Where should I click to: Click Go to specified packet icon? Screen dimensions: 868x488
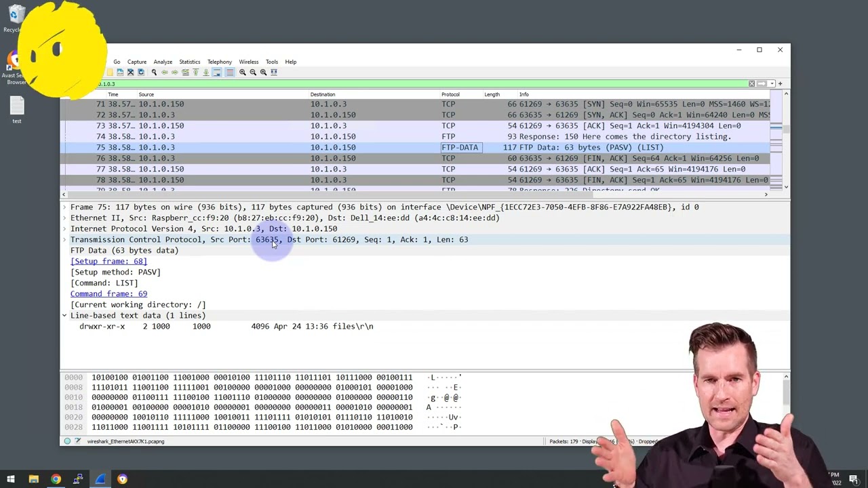click(185, 73)
